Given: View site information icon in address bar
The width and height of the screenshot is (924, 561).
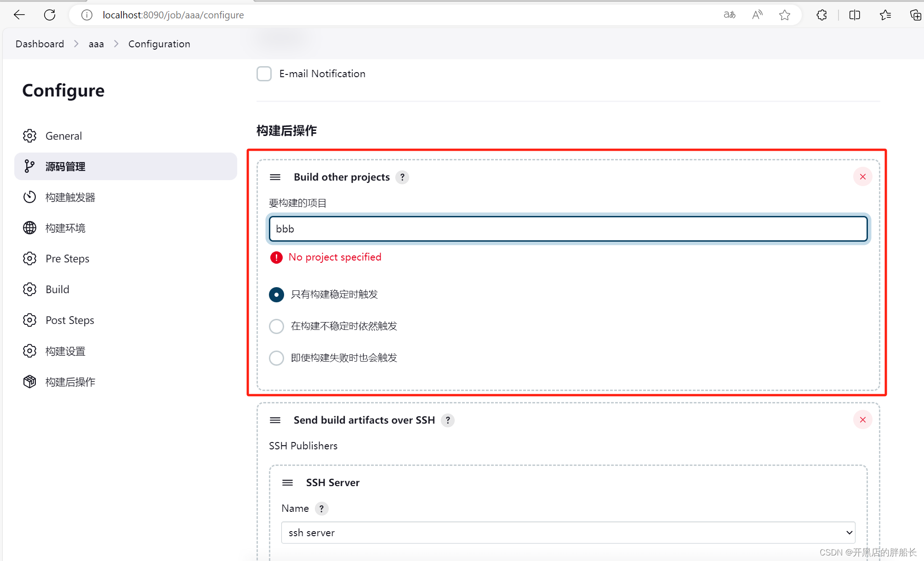Looking at the screenshot, I should (x=86, y=15).
